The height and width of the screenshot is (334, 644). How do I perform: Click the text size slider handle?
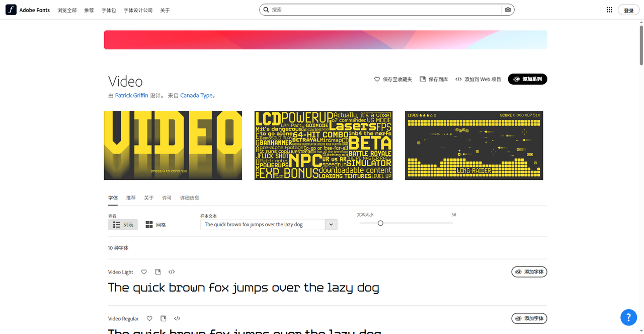pyautogui.click(x=380, y=223)
